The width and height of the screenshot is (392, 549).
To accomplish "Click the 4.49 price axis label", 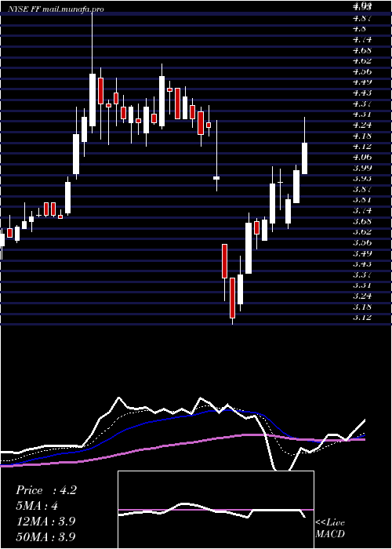I will 361,82.
